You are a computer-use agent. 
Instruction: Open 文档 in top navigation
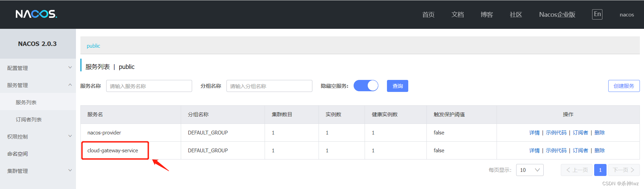click(457, 14)
